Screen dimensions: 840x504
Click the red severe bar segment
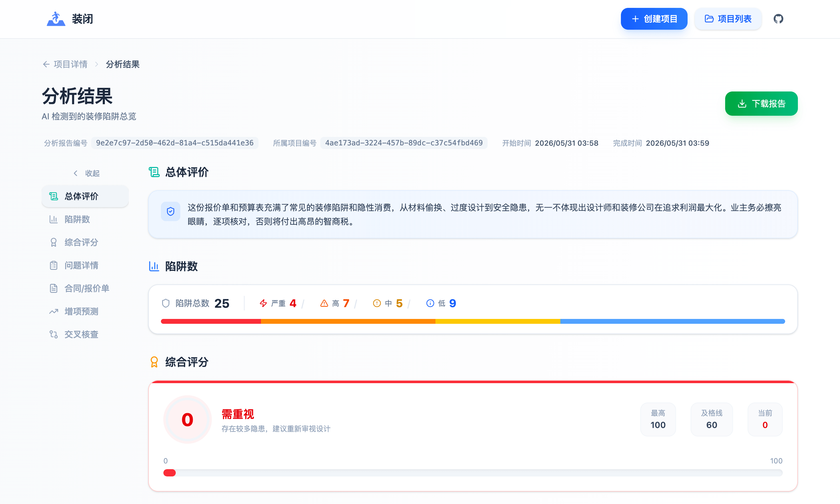click(x=211, y=321)
